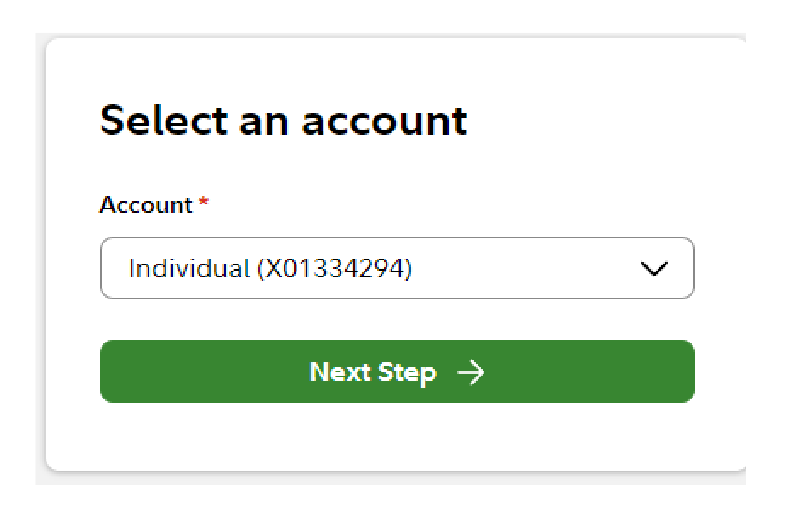Screen dimensions: 798x531
Task: Click the chevron arrow in Account field
Action: point(653,268)
